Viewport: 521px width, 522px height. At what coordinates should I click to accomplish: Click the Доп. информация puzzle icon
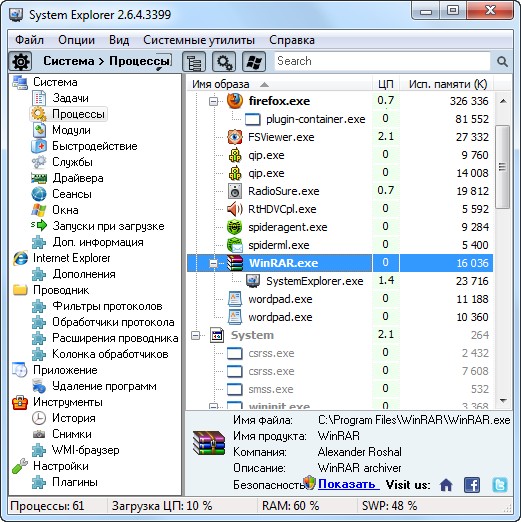(39, 242)
